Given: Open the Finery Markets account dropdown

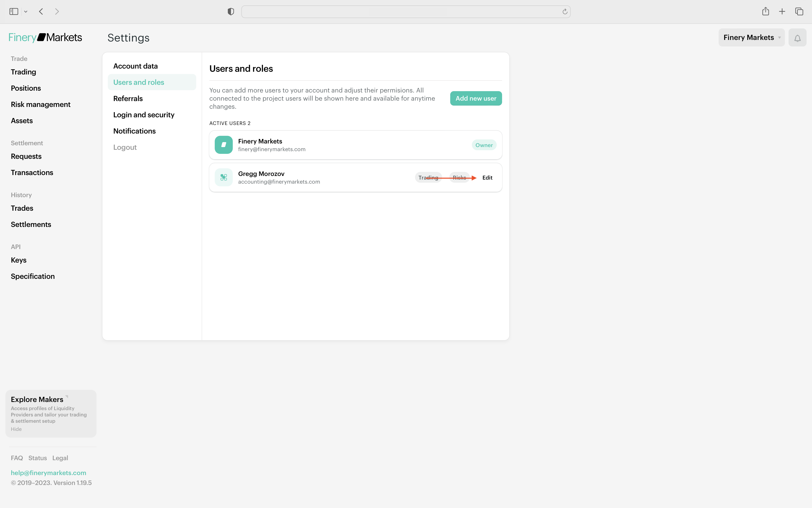Looking at the screenshot, I should [752, 38].
